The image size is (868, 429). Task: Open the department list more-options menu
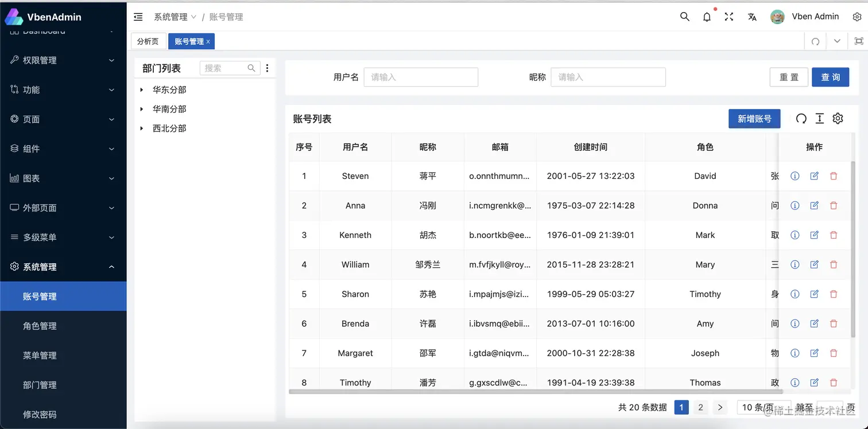267,68
